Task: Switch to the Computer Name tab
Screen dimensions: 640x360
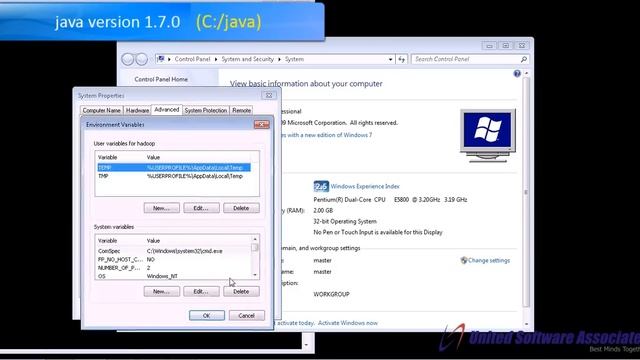Action: pyautogui.click(x=102, y=110)
